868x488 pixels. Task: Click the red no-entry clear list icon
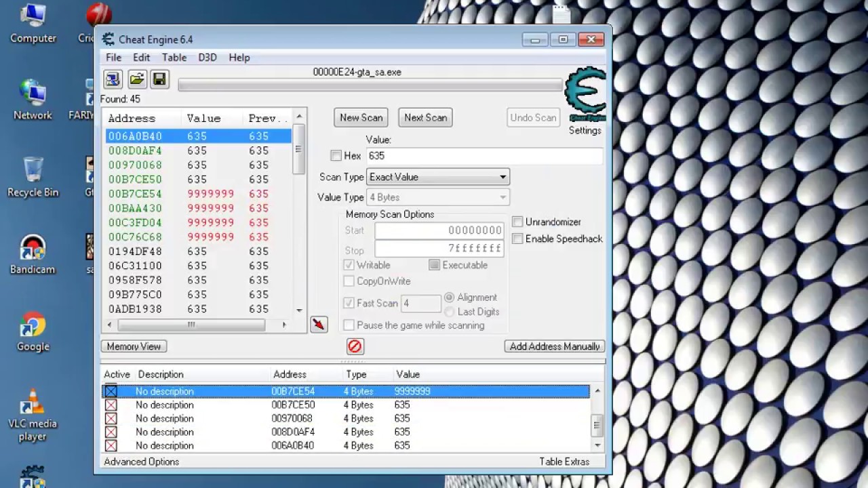(355, 346)
